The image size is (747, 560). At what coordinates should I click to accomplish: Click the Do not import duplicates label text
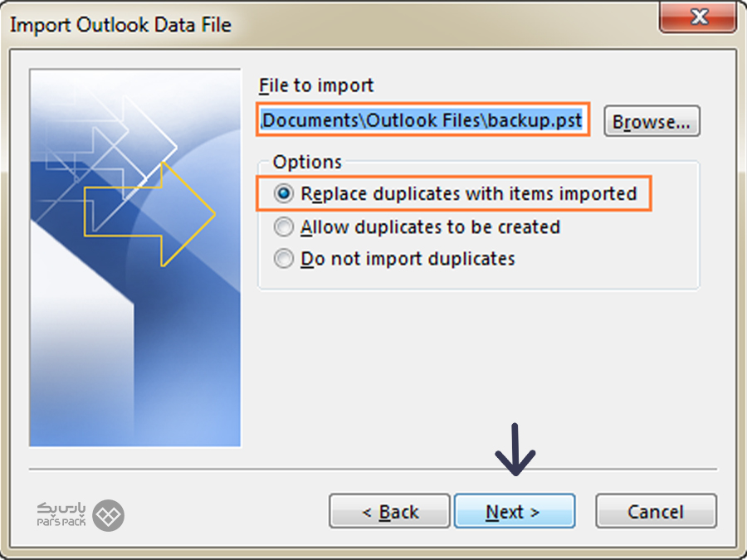tap(408, 259)
